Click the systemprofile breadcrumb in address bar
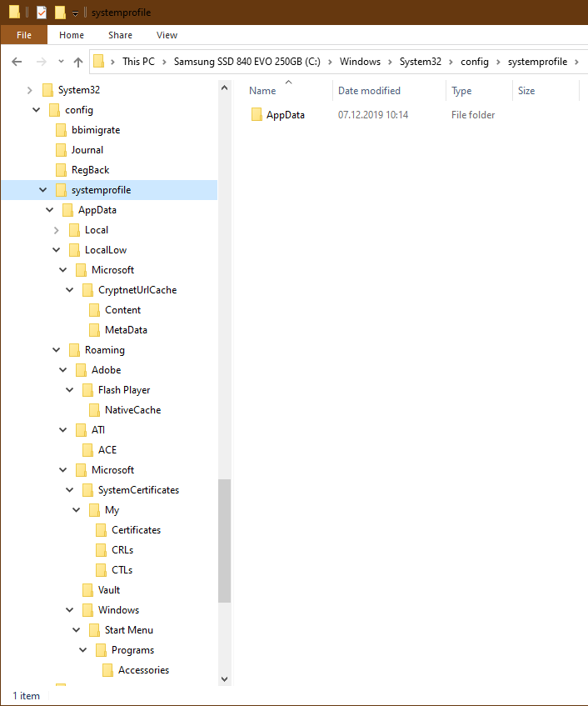Image resolution: width=588 pixels, height=706 pixels. pos(538,62)
